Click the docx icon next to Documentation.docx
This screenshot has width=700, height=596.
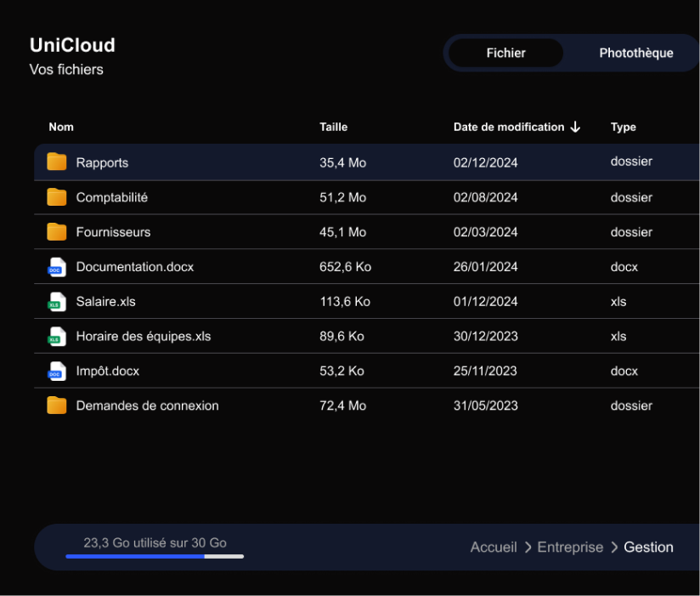pyautogui.click(x=55, y=266)
